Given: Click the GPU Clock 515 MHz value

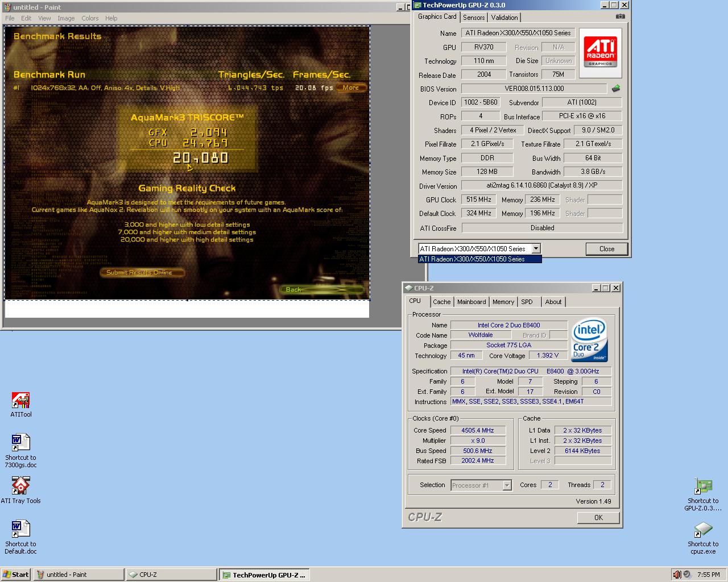Looking at the screenshot, I should [479, 199].
